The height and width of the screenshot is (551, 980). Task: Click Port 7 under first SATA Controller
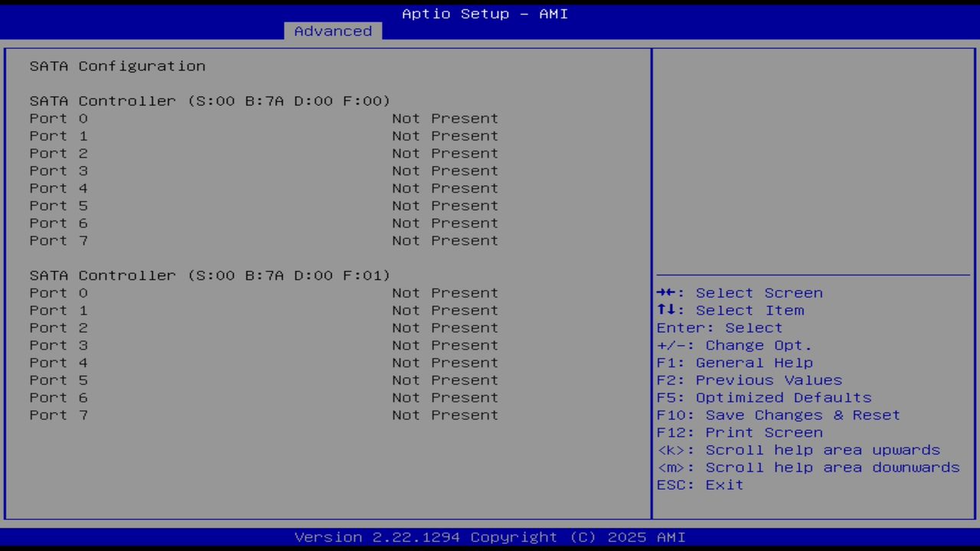pos(58,240)
